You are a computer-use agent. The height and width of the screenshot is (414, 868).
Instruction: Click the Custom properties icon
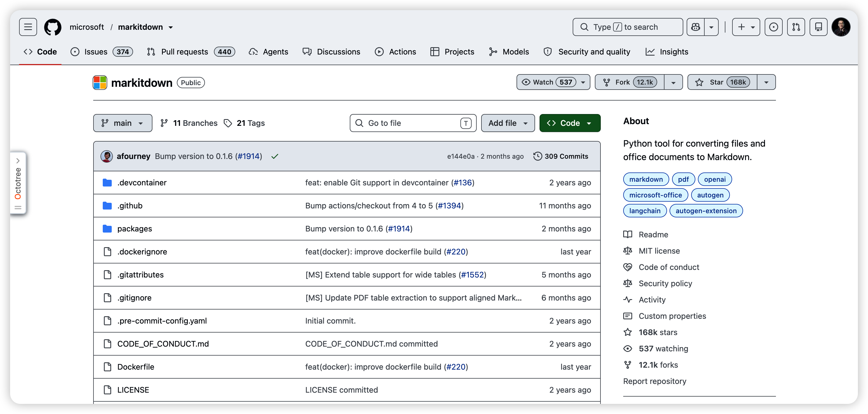click(x=628, y=316)
